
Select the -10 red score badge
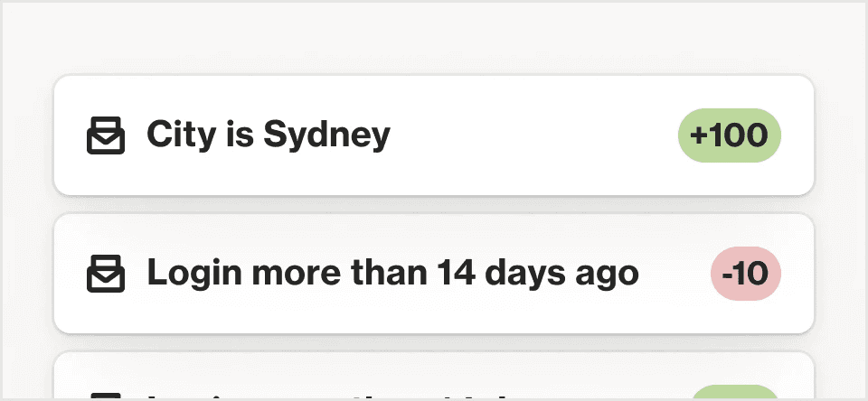coord(746,274)
